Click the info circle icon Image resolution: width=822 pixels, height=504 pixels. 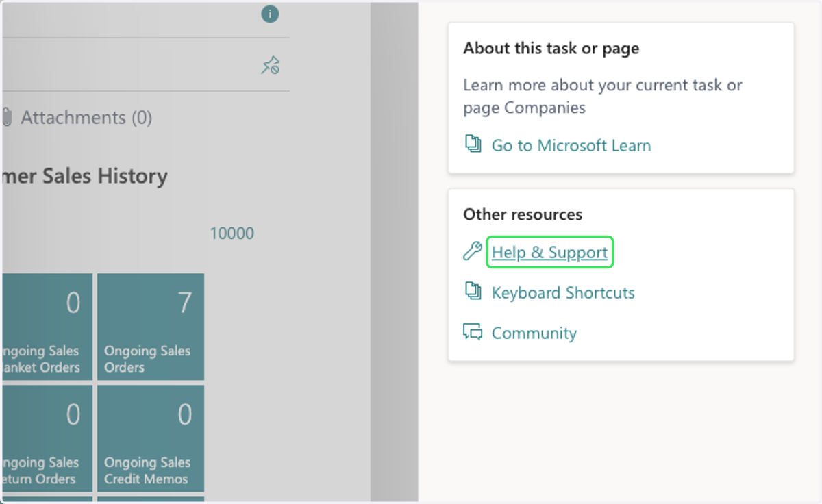point(270,14)
